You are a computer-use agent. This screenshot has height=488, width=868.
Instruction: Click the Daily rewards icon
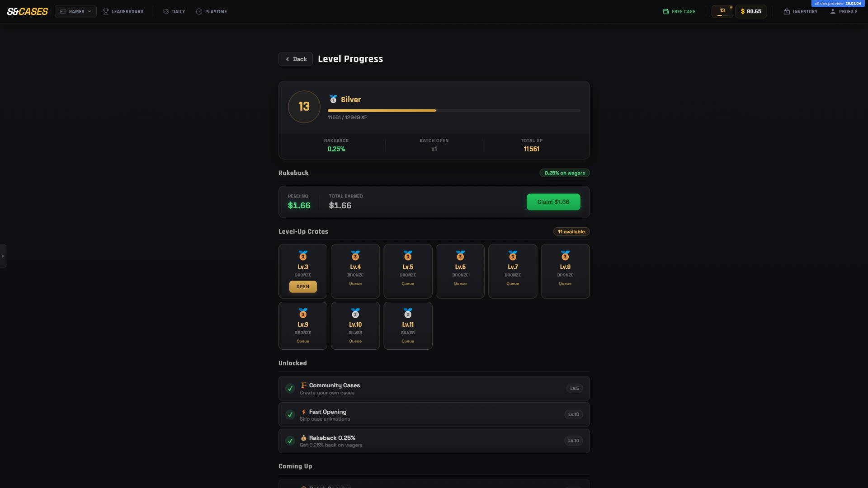(x=166, y=11)
